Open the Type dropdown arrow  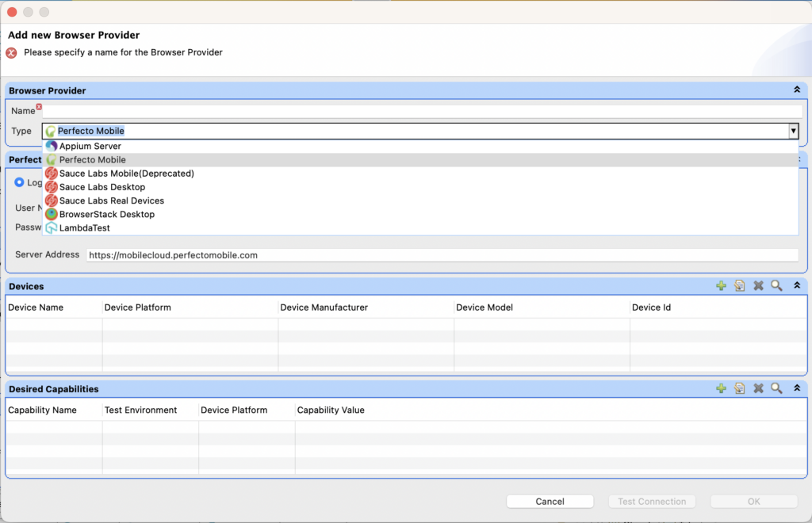click(x=793, y=131)
